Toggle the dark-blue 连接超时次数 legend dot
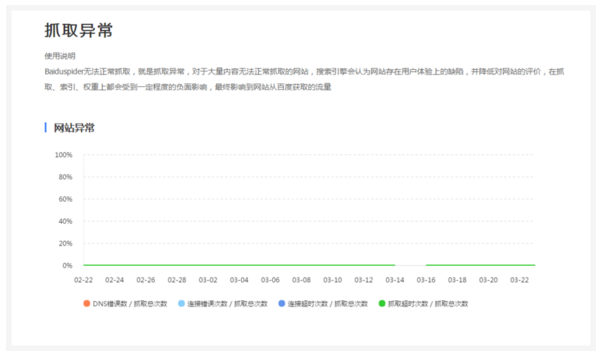 pos(282,303)
